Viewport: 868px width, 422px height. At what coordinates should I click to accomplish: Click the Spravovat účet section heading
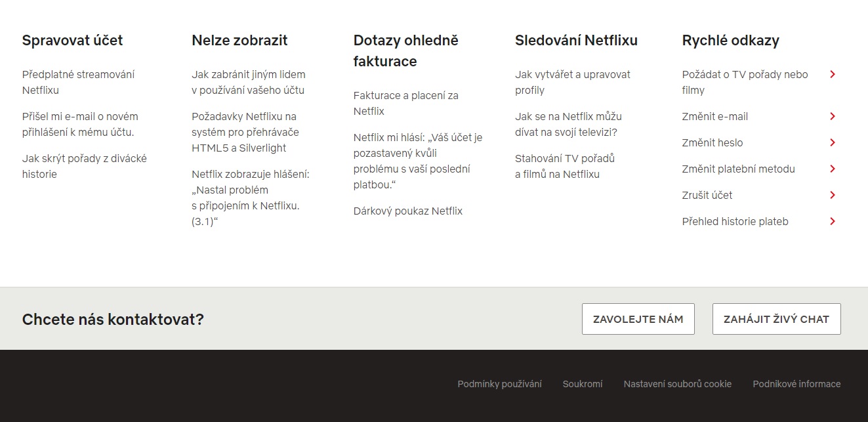click(73, 40)
